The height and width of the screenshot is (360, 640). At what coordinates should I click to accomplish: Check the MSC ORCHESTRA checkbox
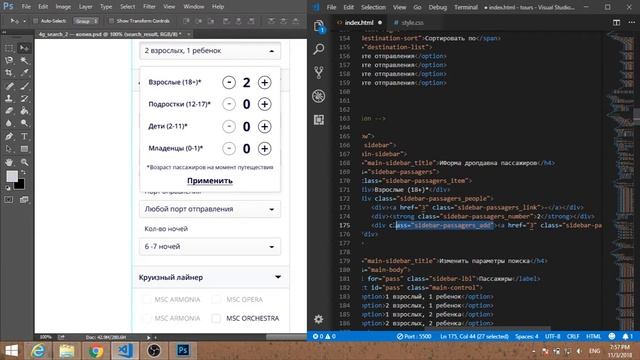(x=216, y=318)
